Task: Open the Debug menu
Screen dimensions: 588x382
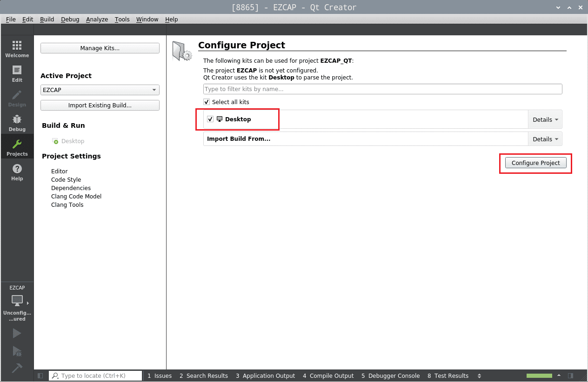Action: tap(70, 19)
